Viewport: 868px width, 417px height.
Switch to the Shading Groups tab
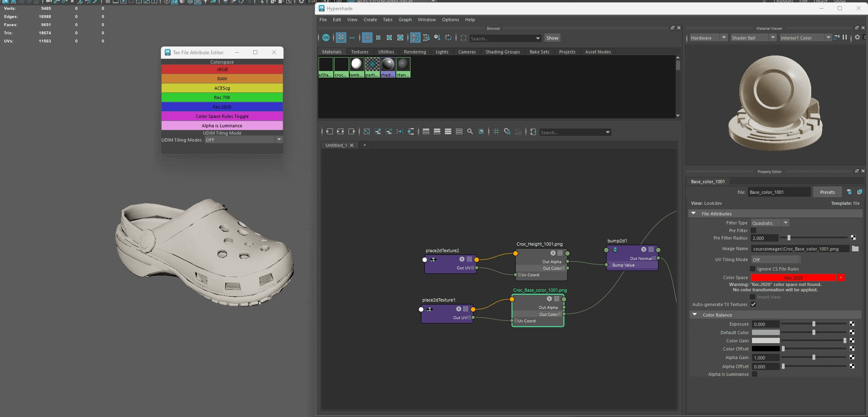(x=502, y=52)
